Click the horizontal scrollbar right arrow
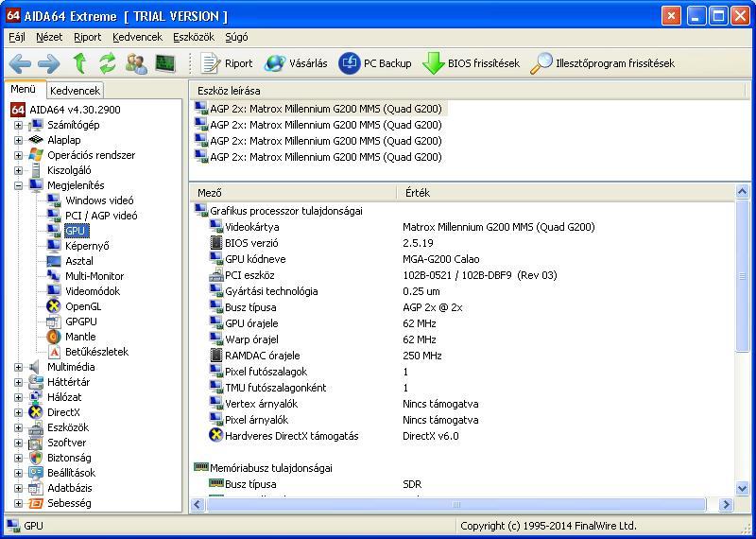Viewport: 756px width, 539px height. pos(726,505)
